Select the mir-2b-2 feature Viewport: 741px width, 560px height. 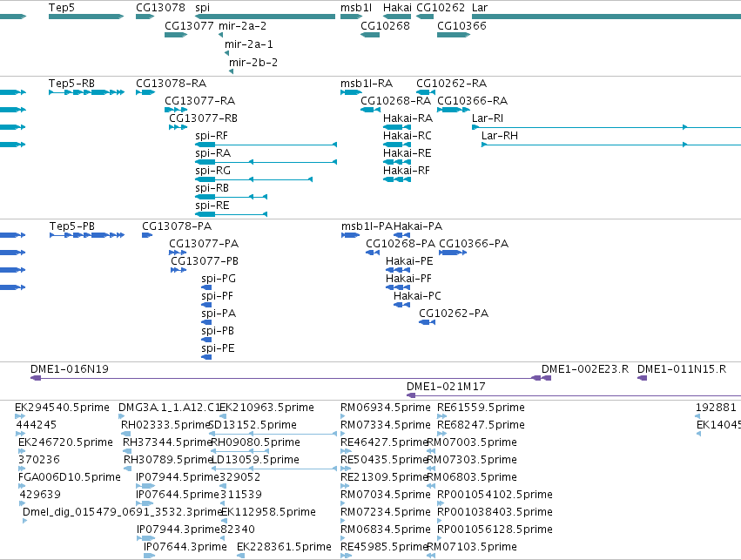(x=231, y=71)
